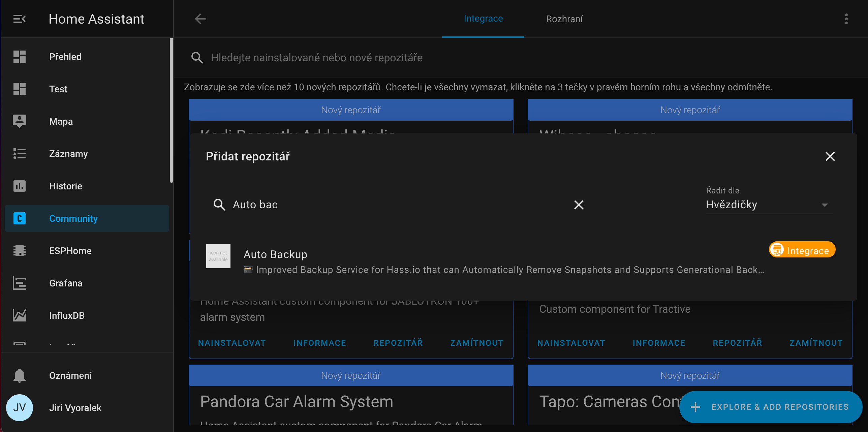This screenshot has height=432, width=868.
Task: Open the Historie chart icon
Action: pyautogui.click(x=19, y=186)
